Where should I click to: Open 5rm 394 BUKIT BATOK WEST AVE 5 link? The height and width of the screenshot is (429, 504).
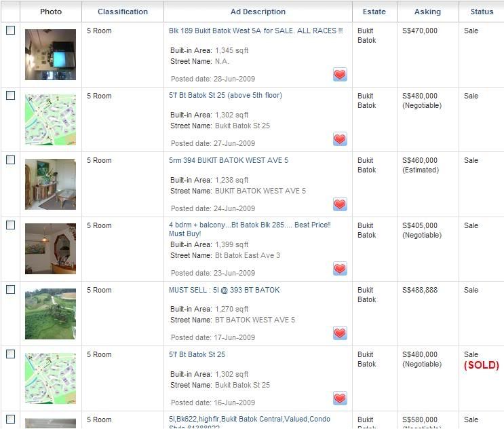229,160
